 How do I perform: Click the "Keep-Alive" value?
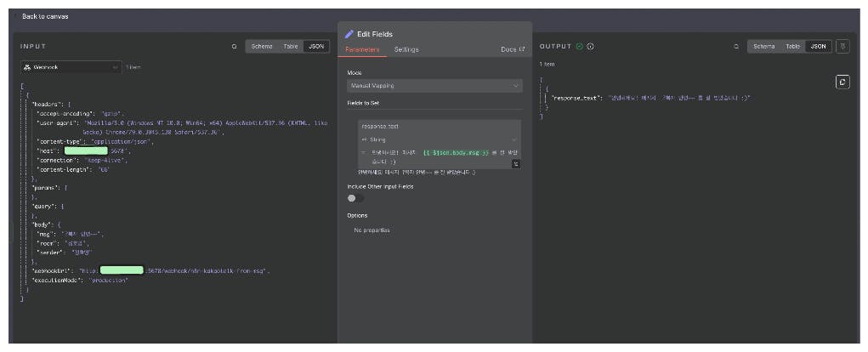[105, 161]
